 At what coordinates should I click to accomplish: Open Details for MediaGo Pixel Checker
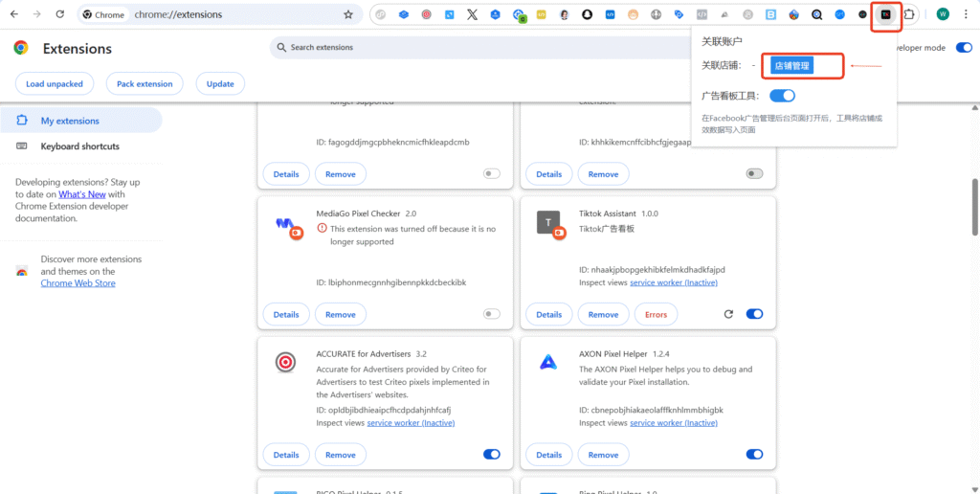286,315
